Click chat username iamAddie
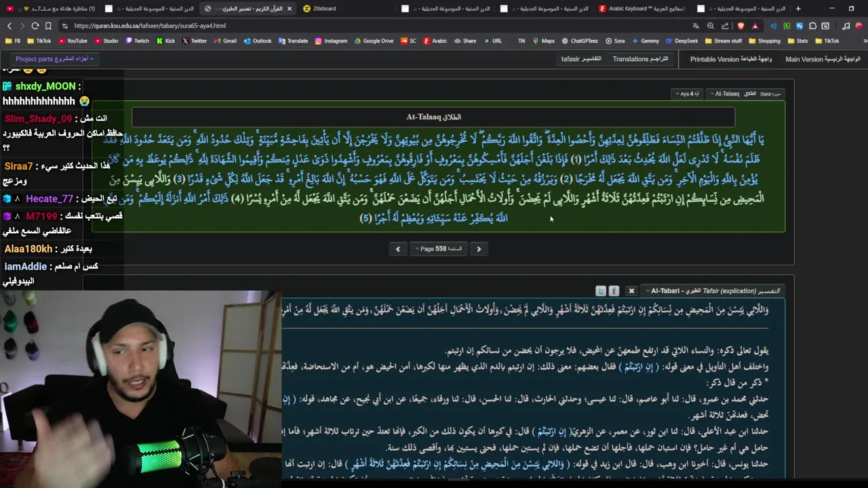This screenshot has width=868, height=488. pyautogui.click(x=25, y=266)
